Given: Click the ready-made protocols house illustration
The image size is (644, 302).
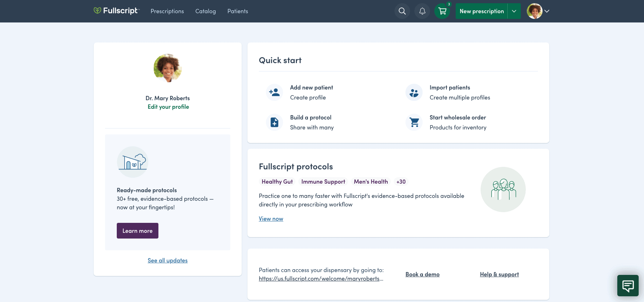Looking at the screenshot, I should point(132,162).
